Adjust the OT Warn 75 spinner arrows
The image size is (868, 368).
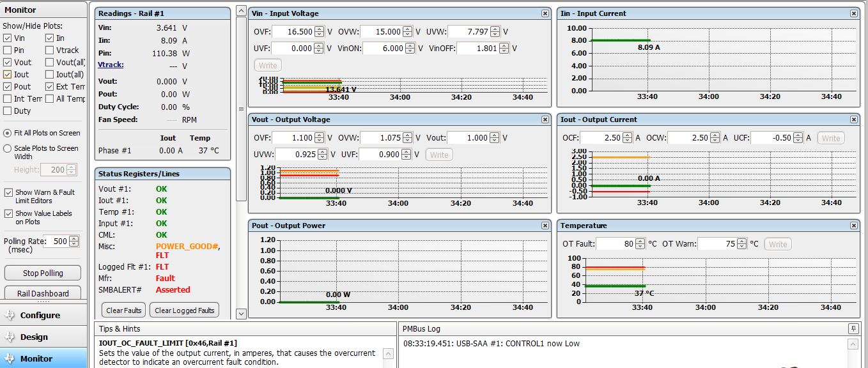click(741, 243)
